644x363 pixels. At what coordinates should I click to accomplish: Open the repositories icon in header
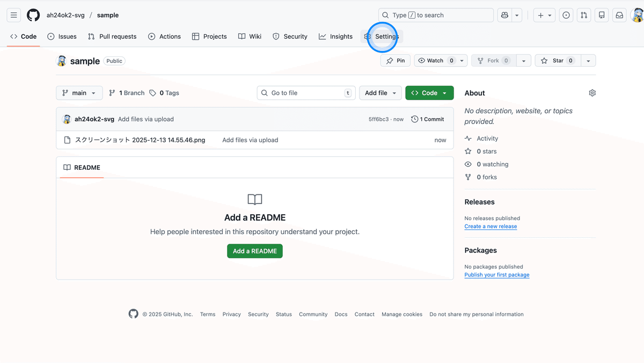[x=602, y=16]
